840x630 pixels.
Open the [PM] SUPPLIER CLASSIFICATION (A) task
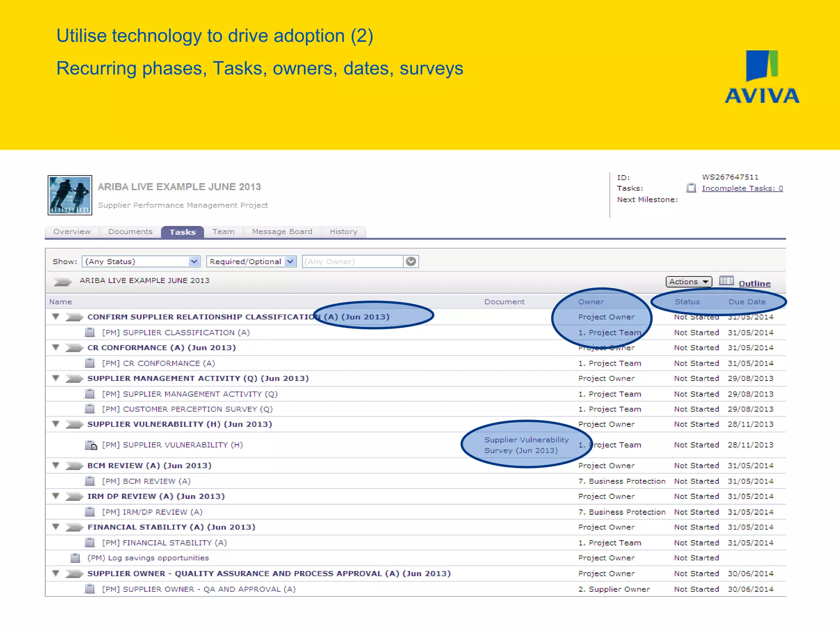pos(176,333)
